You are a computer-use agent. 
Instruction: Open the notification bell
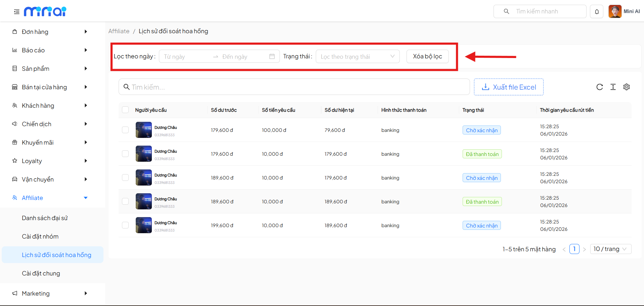597,12
